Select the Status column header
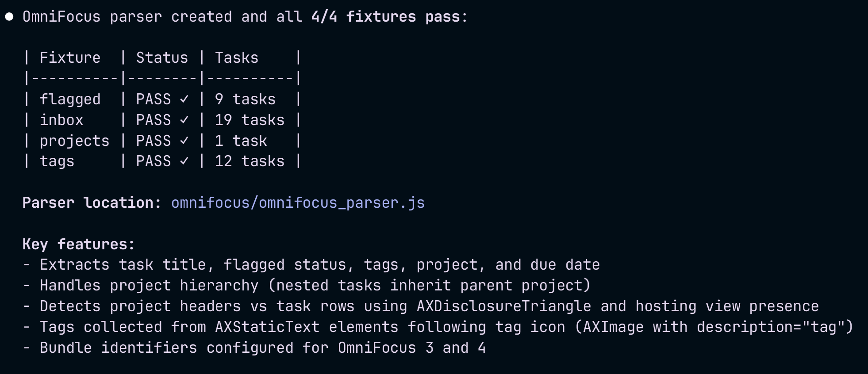This screenshot has width=868, height=374. tap(162, 57)
